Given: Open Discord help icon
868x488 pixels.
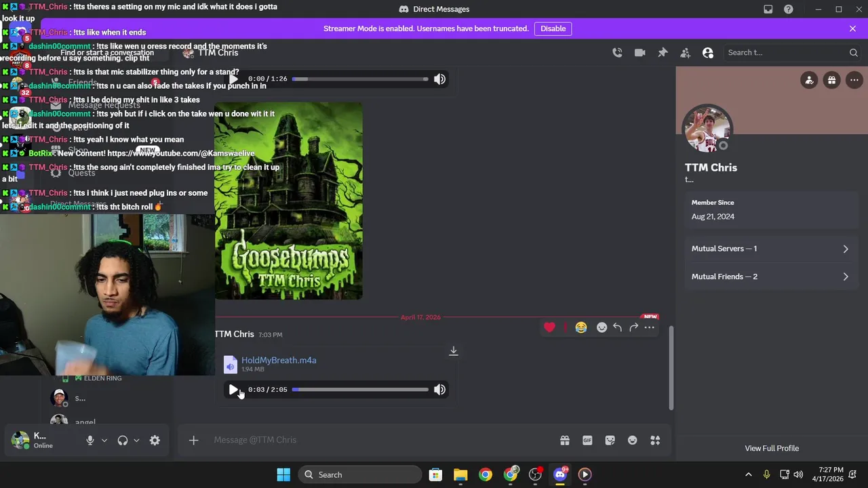Looking at the screenshot, I should (x=788, y=9).
